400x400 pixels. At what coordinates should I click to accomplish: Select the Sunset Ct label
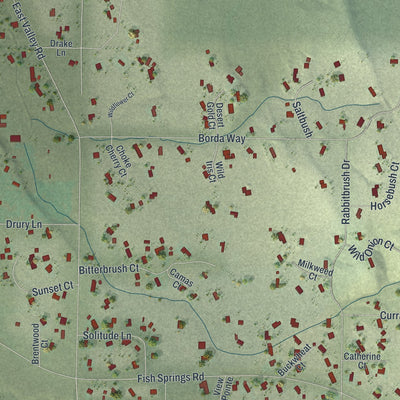point(53,289)
